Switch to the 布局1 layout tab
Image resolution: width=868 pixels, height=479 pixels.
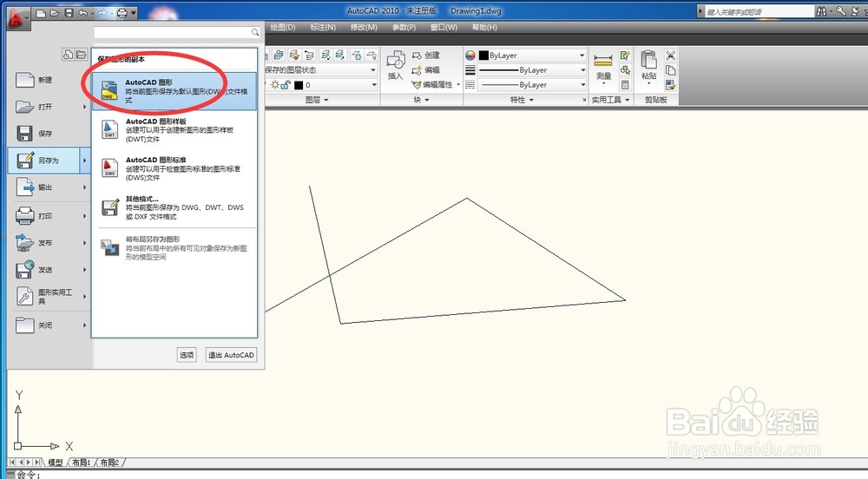click(82, 463)
